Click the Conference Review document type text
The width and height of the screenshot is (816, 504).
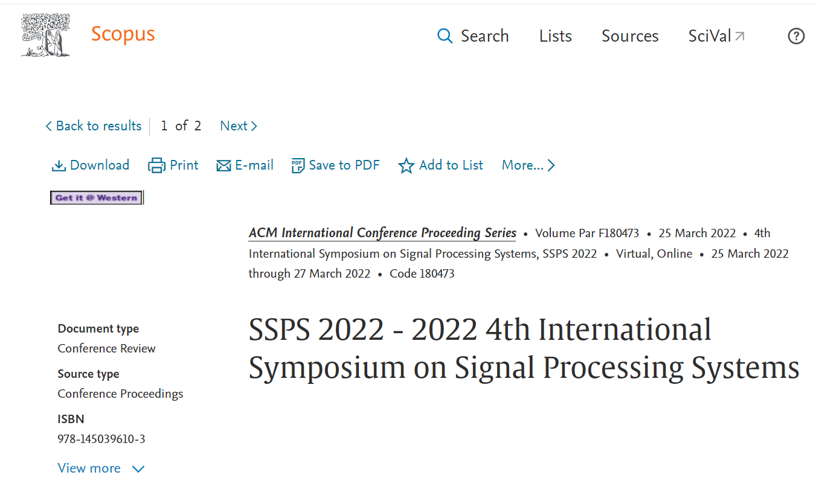pyautogui.click(x=106, y=349)
